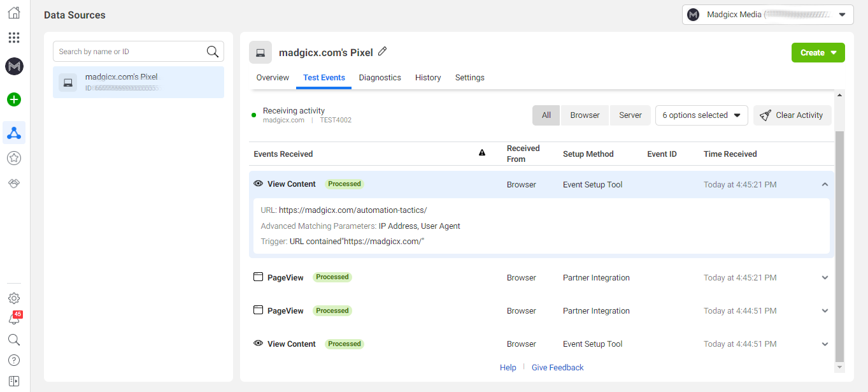The width and height of the screenshot is (868, 392).
Task: Click scrollbar down arrow in events panel
Action: (x=839, y=367)
